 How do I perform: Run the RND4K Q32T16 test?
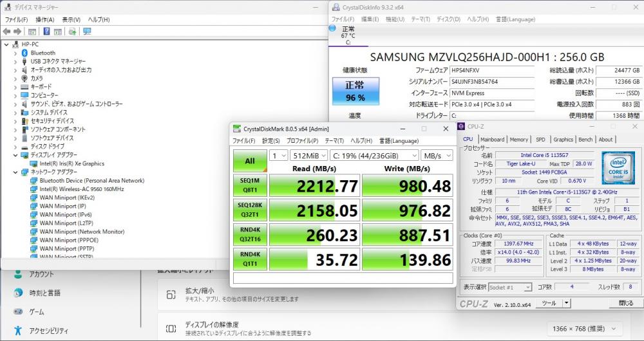pyautogui.click(x=250, y=235)
